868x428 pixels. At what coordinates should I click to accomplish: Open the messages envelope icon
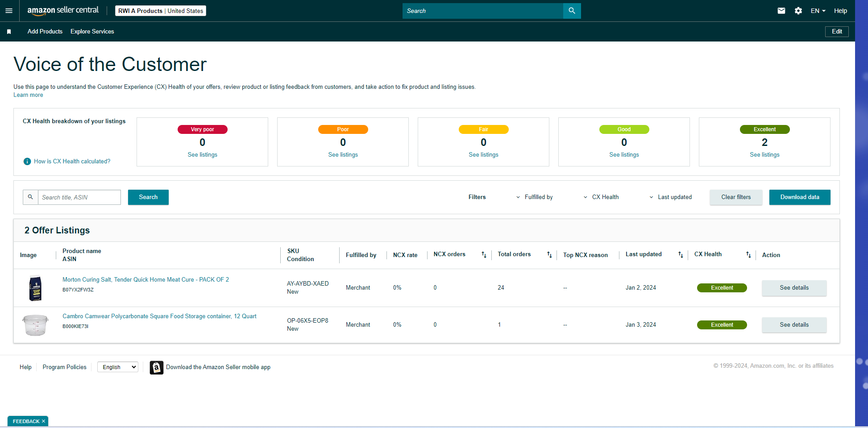pos(781,11)
